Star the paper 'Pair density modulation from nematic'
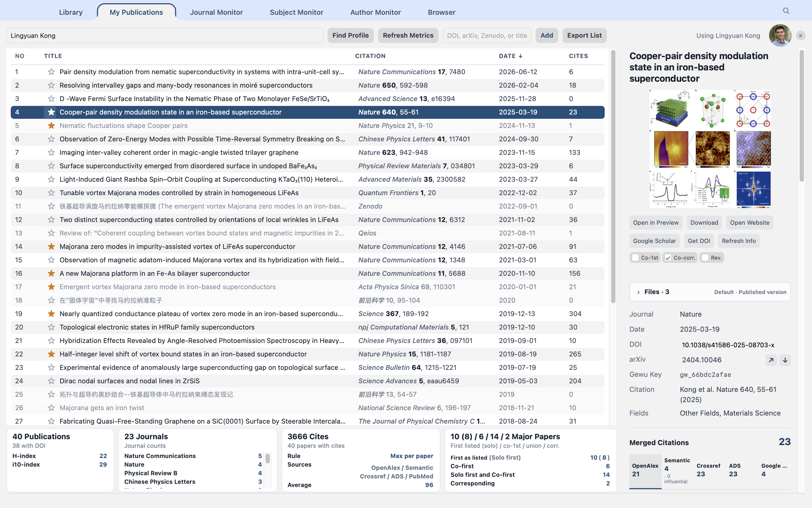Image resolution: width=812 pixels, height=508 pixels. (51, 72)
